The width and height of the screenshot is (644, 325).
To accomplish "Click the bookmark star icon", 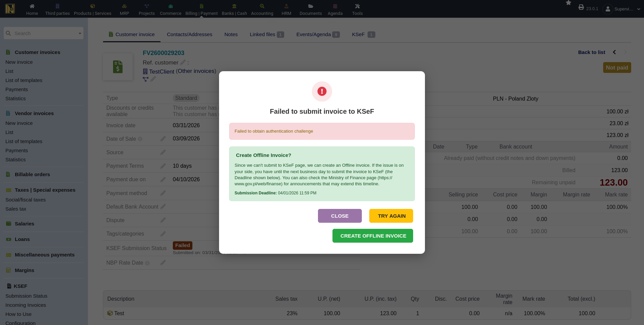I will 568,3.
